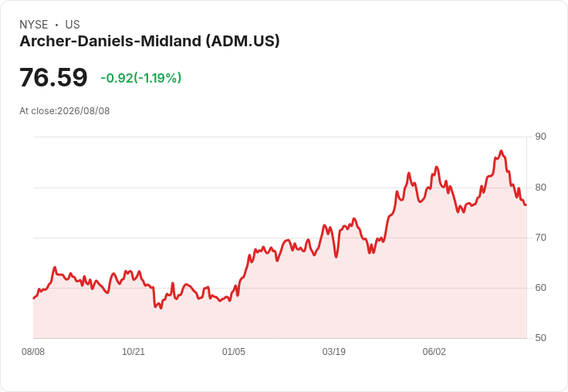Click the chart's highest peak near 87
The image size is (568, 392).
pos(502,151)
